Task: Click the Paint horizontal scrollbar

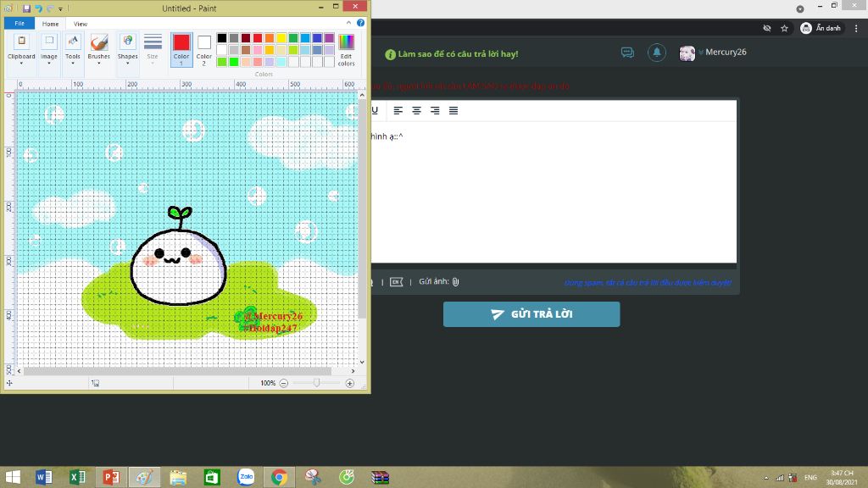Action: coord(177,371)
